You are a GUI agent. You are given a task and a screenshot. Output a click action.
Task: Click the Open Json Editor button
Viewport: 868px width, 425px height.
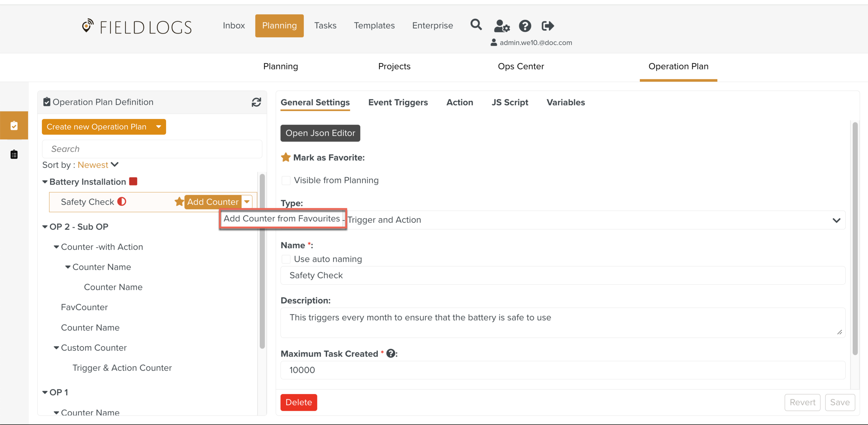click(320, 133)
